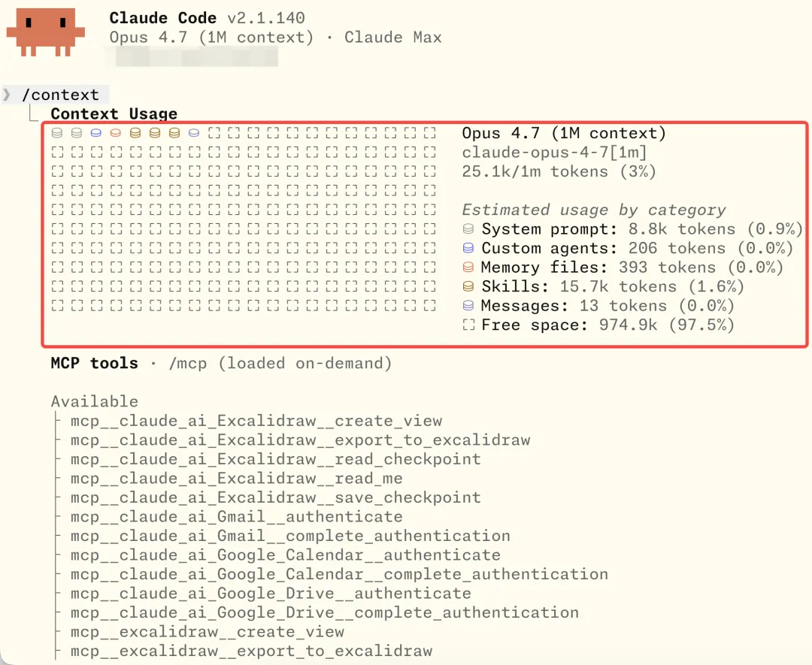Click the /context command text
The width and height of the screenshot is (812, 665).
click(x=60, y=95)
